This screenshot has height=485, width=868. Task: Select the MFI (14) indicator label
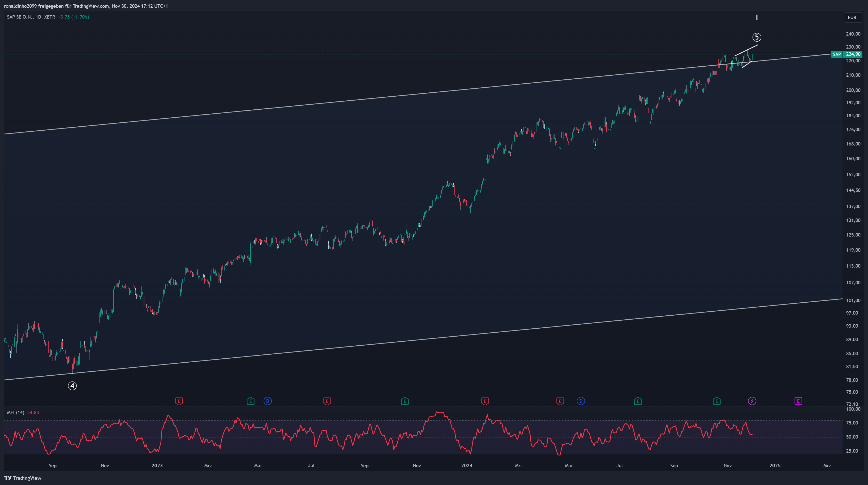(x=15, y=413)
